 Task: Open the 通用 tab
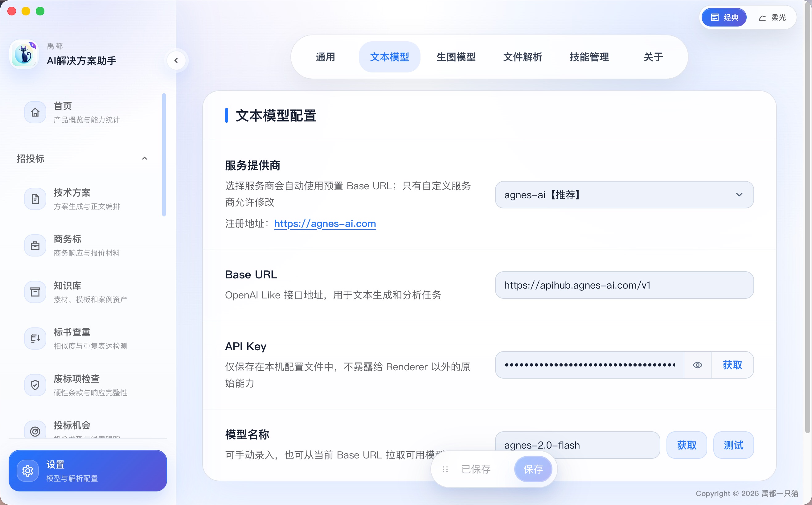[x=325, y=57]
